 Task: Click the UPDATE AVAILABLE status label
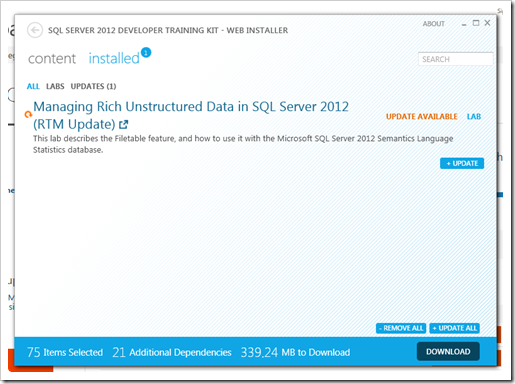point(421,116)
